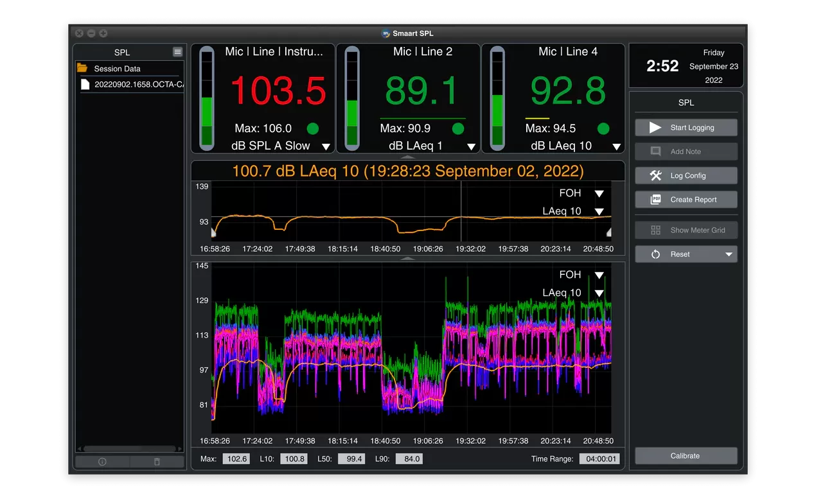Click the Add Note button
Screen dimensions: 816x504
point(686,152)
